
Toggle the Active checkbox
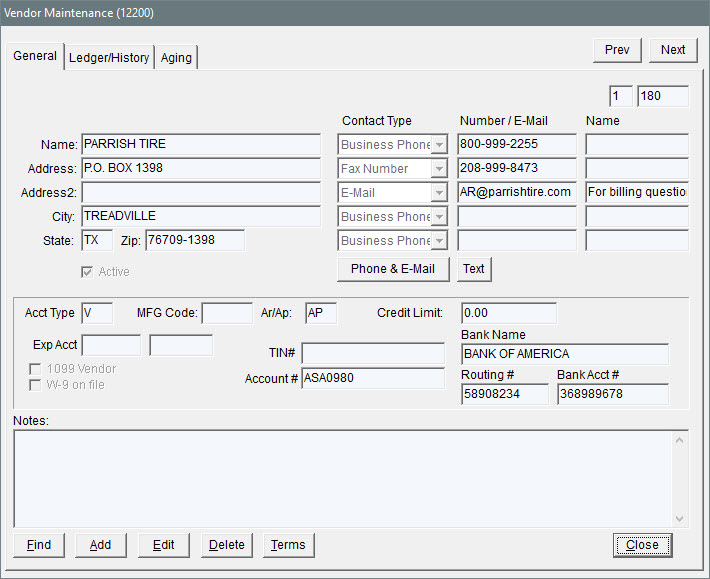[x=87, y=272]
